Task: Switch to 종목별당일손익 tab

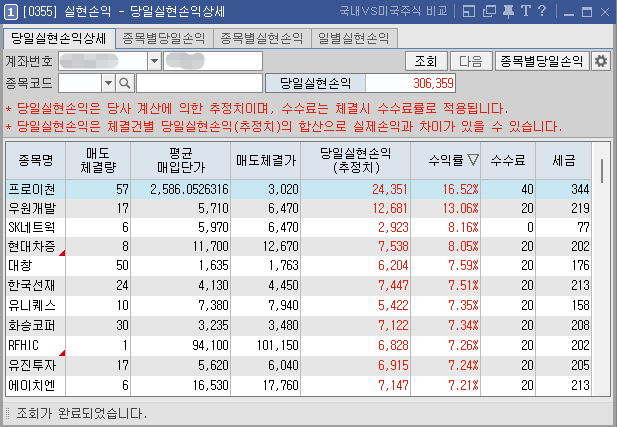Action: point(164,38)
